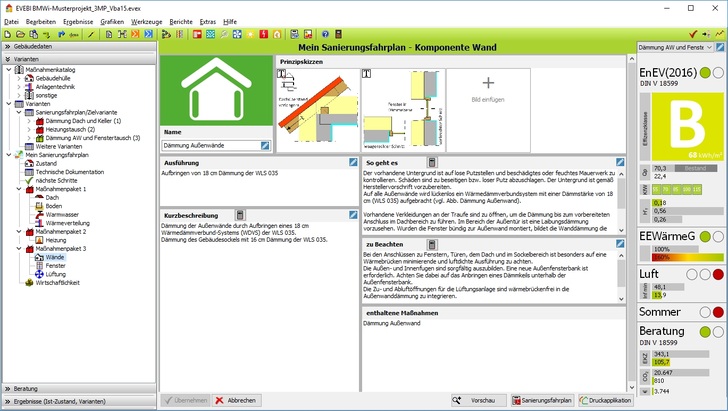Click the calculator icon beside Kurzbeschreibung
Screen dimensions: 728x411
click(x=241, y=215)
